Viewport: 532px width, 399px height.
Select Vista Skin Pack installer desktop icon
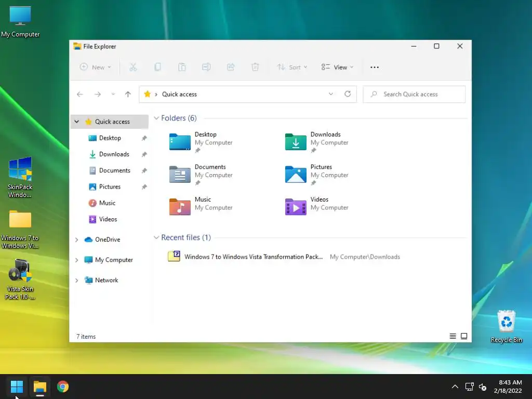pos(20,279)
